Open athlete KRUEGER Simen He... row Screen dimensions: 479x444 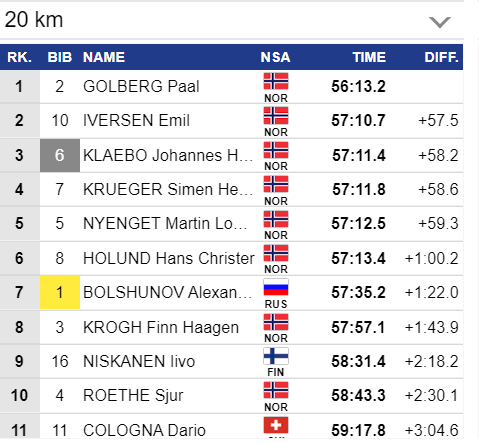(x=231, y=189)
